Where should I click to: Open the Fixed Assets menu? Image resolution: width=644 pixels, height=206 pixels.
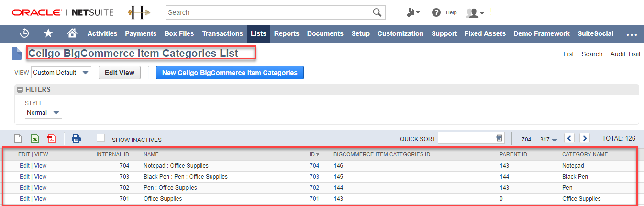coord(485,33)
